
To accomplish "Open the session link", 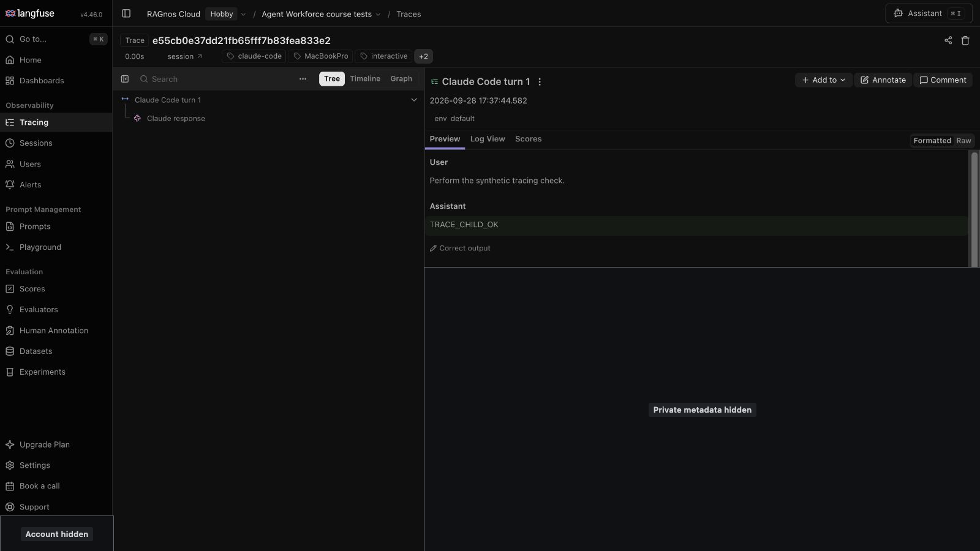I will pos(184,56).
